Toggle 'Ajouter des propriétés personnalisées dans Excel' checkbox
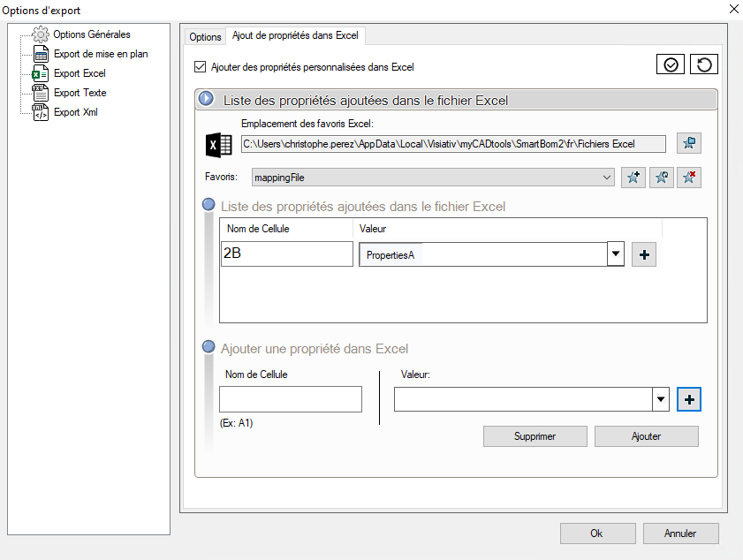743x560 pixels. coord(199,67)
